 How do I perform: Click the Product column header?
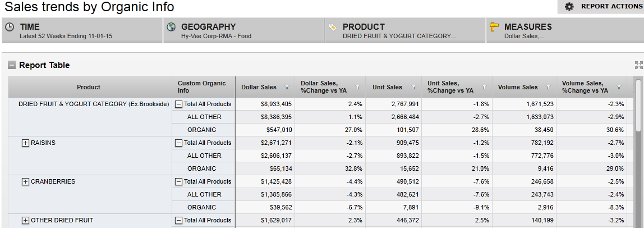pyautogui.click(x=89, y=87)
